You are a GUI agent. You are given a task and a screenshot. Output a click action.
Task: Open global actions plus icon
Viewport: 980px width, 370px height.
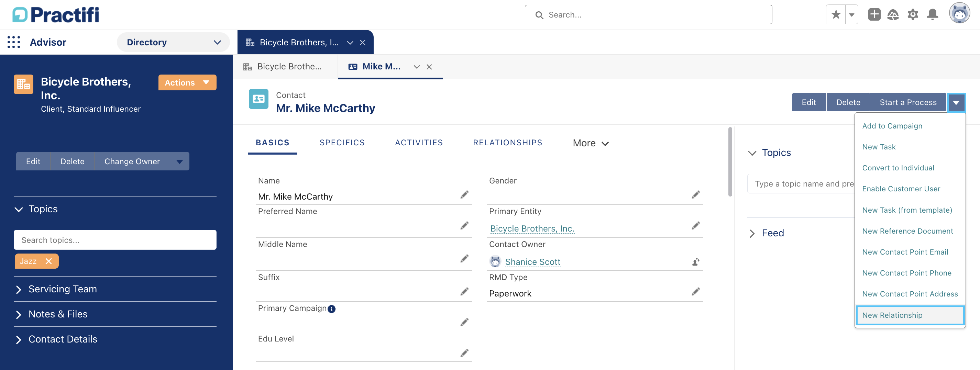tap(874, 15)
